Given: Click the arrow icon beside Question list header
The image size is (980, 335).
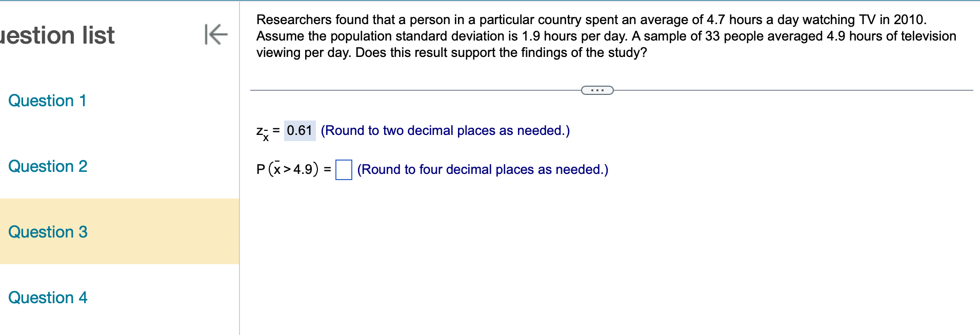Looking at the screenshot, I should pos(216,35).
